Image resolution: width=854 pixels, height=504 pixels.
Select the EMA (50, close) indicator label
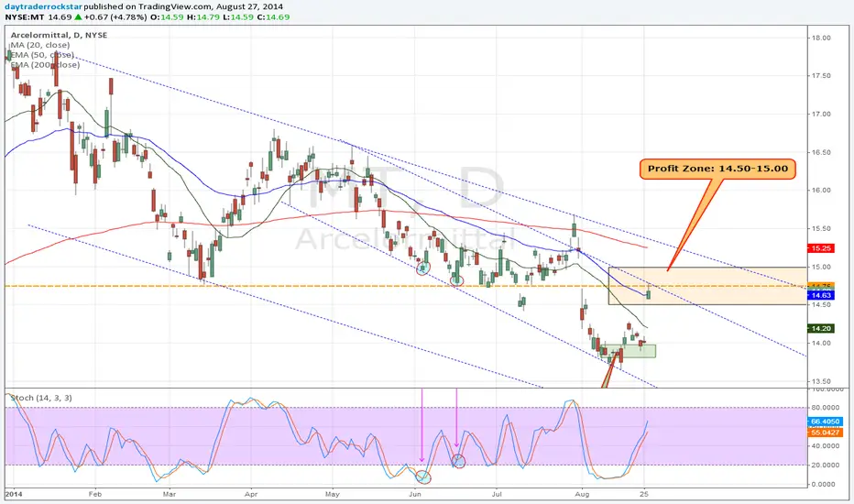(42, 54)
